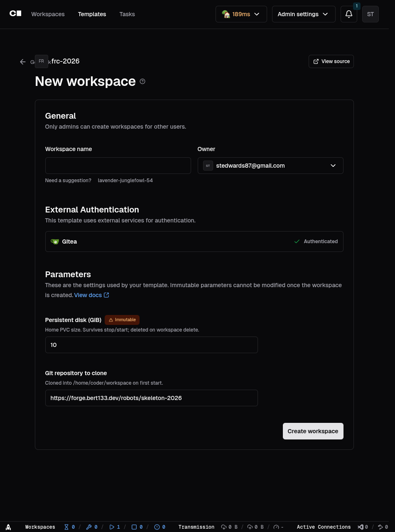Expand the 189ms latency dropdown
The height and width of the screenshot is (532, 395).
[241, 14]
